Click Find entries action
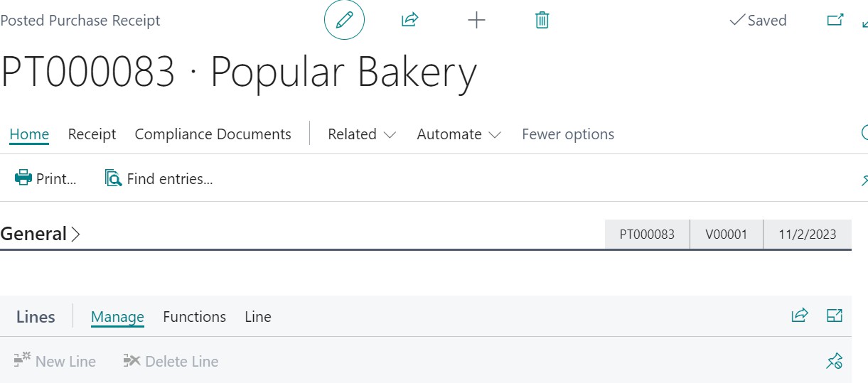This screenshot has height=383, width=868. (x=159, y=178)
